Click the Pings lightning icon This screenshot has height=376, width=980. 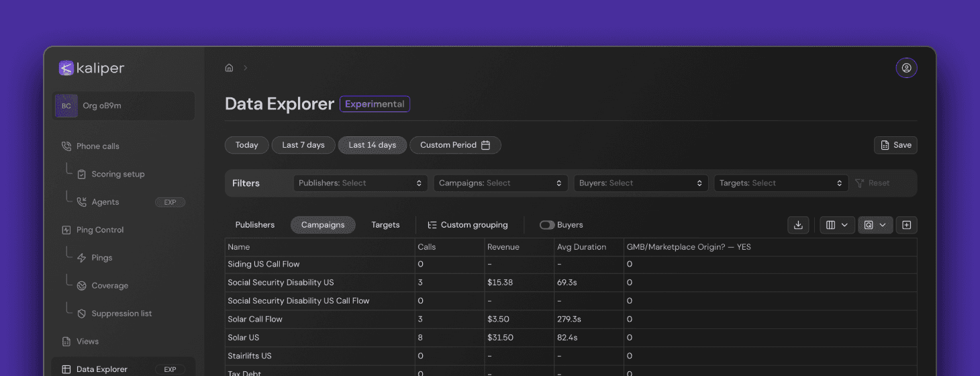click(x=82, y=258)
